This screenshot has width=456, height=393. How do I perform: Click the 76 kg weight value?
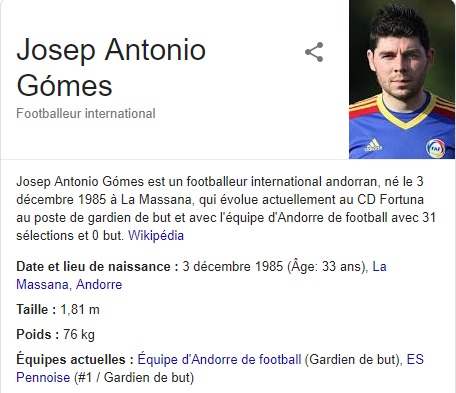79,335
